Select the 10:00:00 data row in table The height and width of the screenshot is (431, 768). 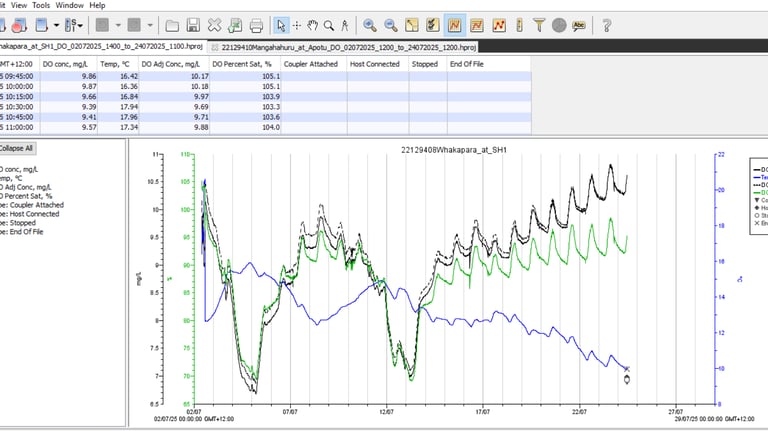(60, 86)
